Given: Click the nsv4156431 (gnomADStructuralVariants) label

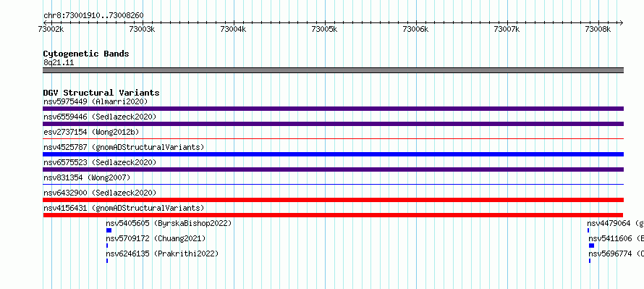Looking at the screenshot, I should [x=124, y=208].
